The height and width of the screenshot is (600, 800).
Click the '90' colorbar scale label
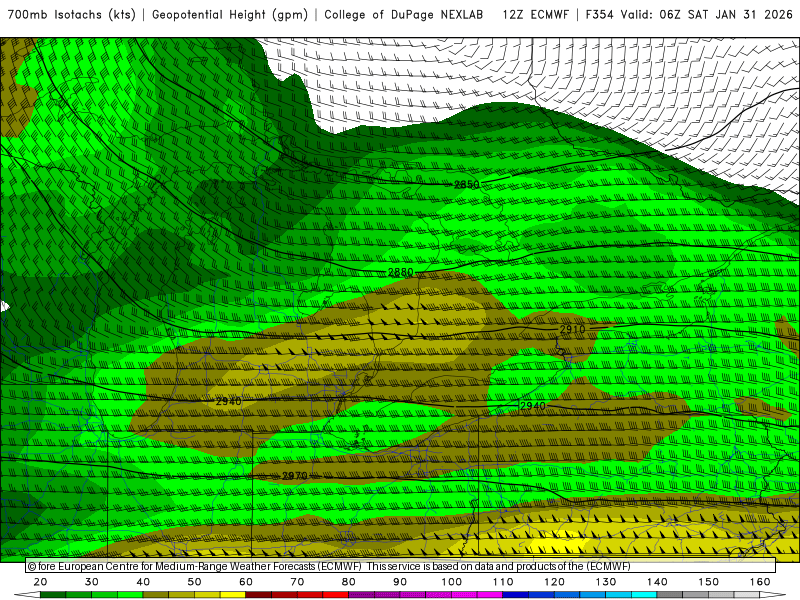(400, 582)
